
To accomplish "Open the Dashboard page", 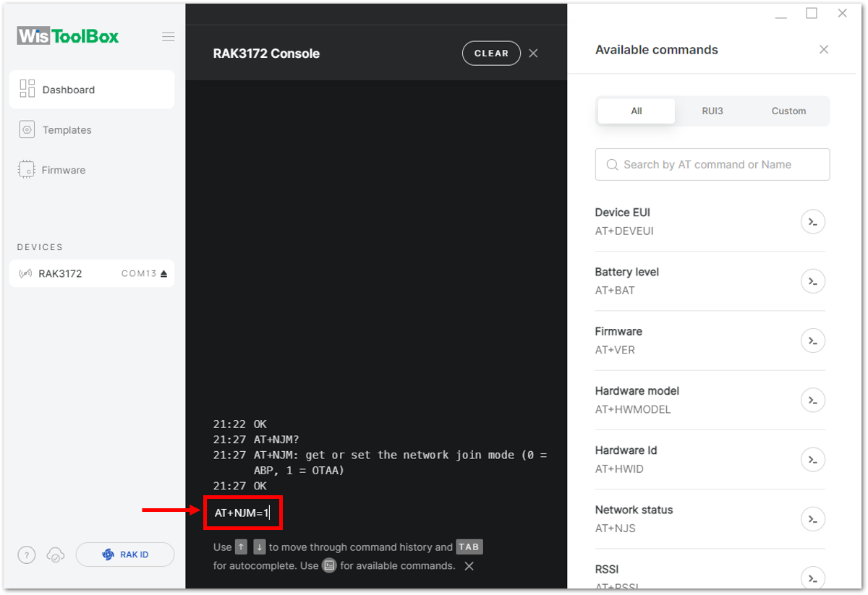I will click(x=92, y=90).
